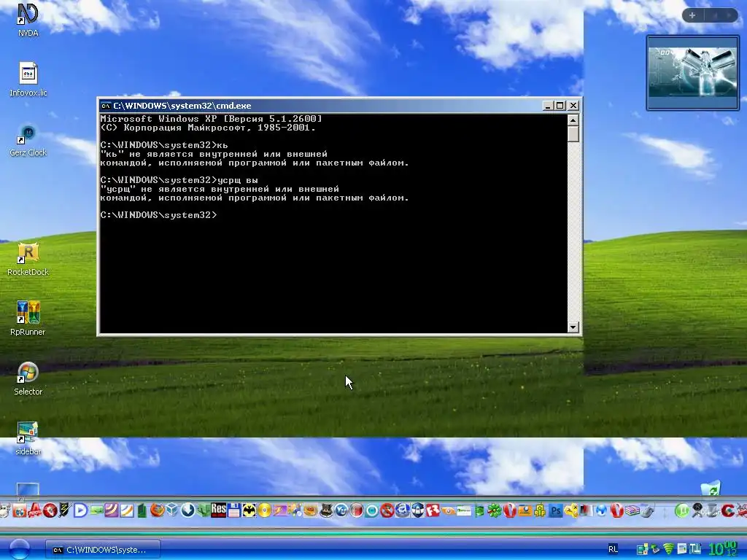Minimize the cmd.exe window
This screenshot has height=560, width=747.
[x=548, y=106]
